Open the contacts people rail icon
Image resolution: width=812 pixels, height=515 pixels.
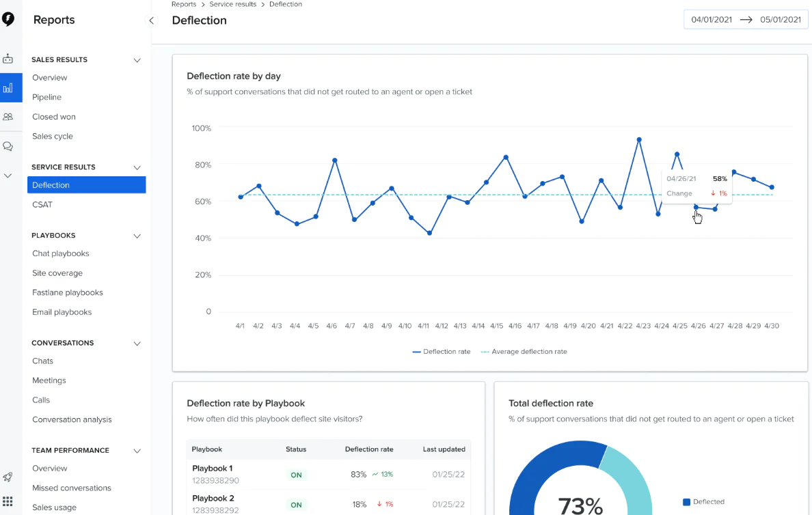pos(8,117)
